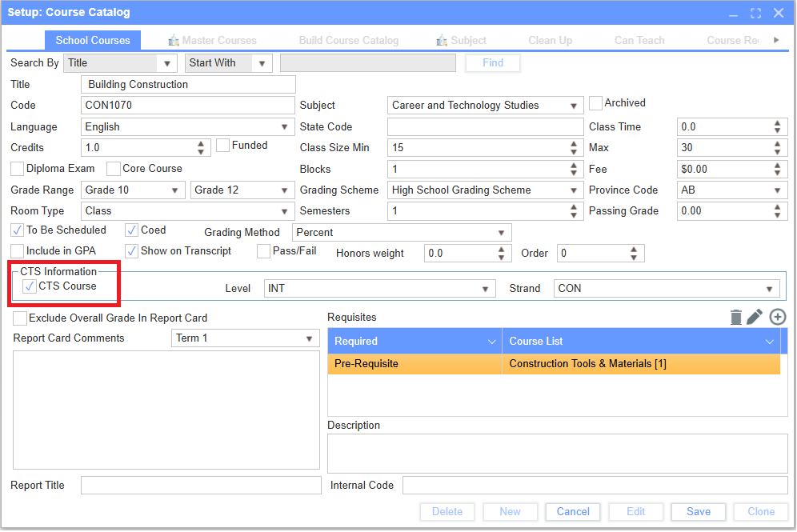Screen dimensions: 797x532
Task: Switch to the School Courses tab
Action: pos(93,40)
